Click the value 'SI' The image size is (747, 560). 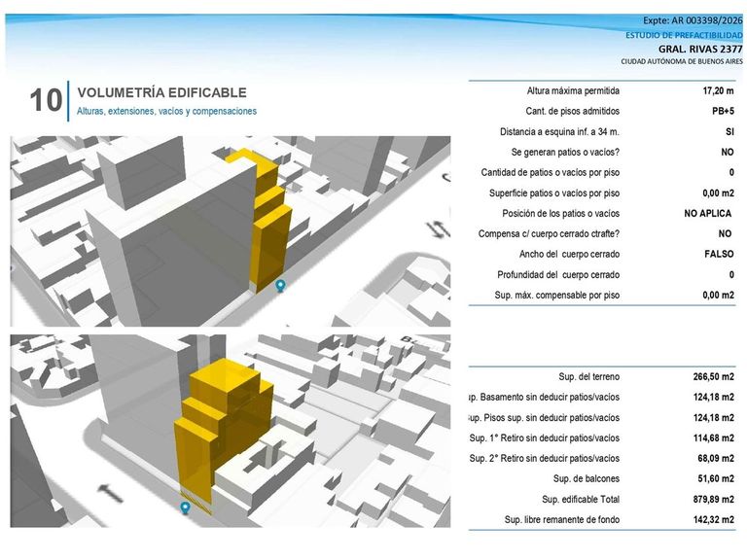tap(729, 132)
